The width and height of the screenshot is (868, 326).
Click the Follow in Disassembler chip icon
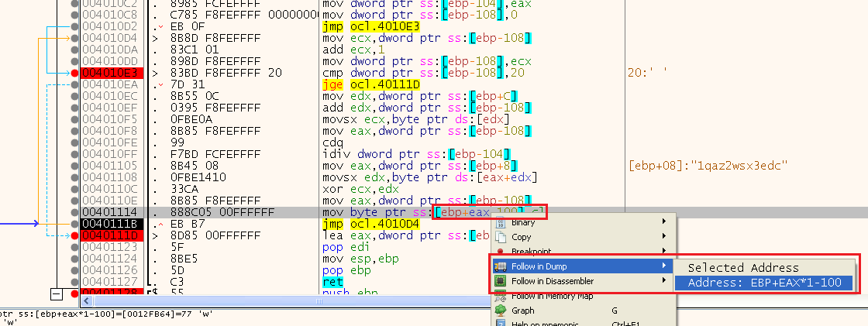500,281
